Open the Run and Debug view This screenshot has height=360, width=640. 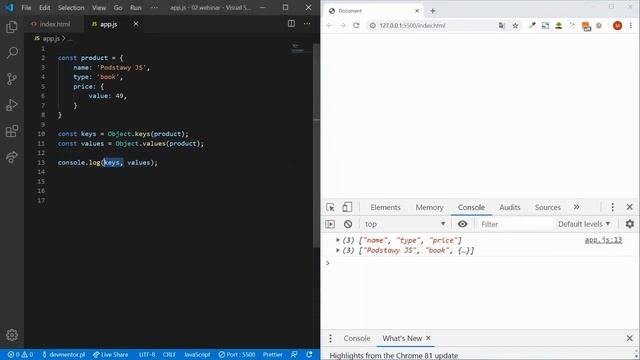pyautogui.click(x=12, y=105)
